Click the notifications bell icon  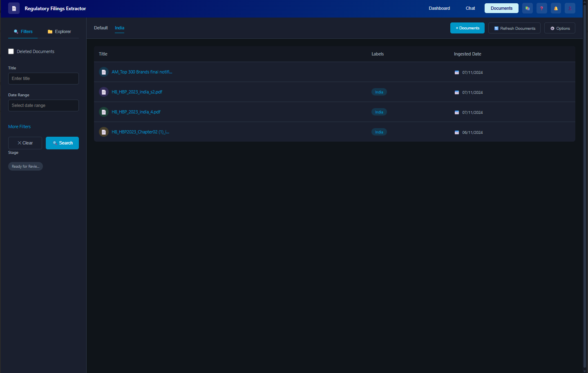556,8
